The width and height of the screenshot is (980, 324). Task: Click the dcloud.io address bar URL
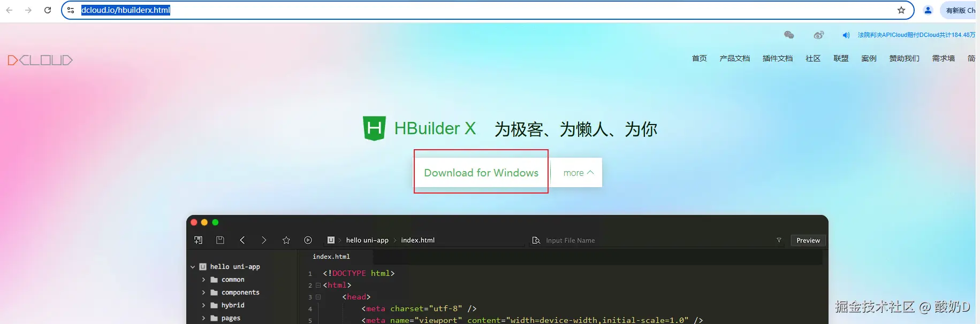[126, 10]
